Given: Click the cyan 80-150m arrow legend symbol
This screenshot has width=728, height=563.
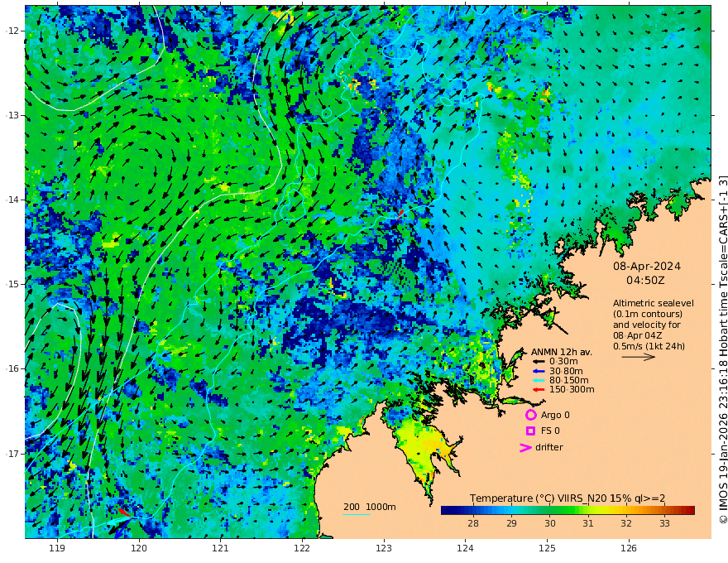Looking at the screenshot, I should coord(538,380).
